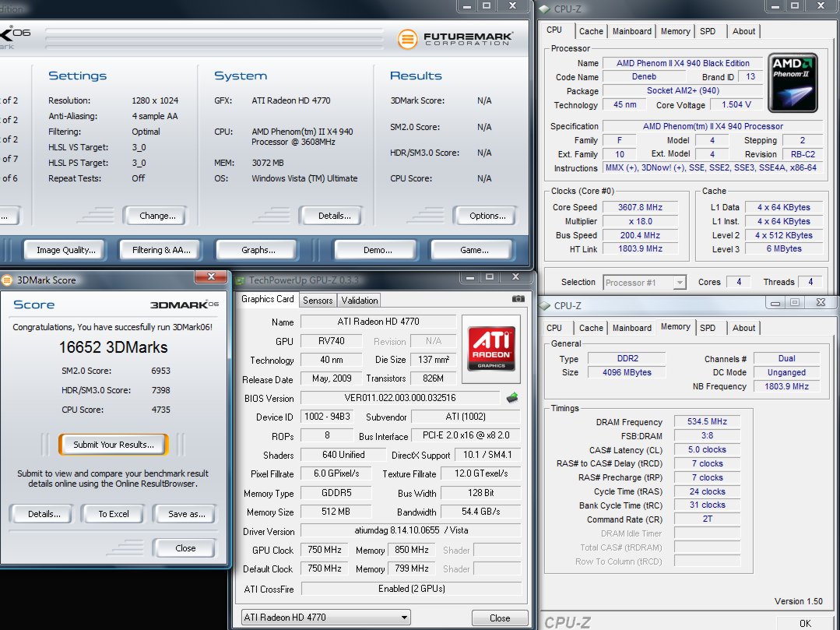
Task: Click Save as button in score window
Action: [186, 514]
